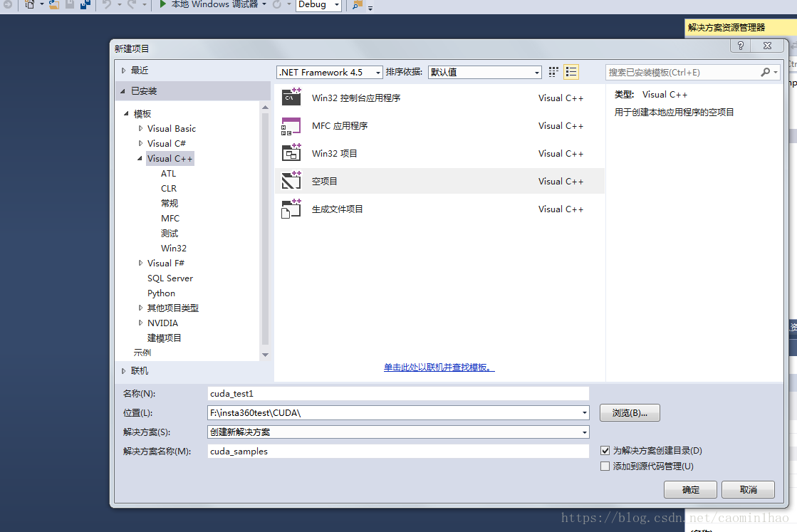Select 常规 in template tree
This screenshot has height=532, width=797.
170,203
